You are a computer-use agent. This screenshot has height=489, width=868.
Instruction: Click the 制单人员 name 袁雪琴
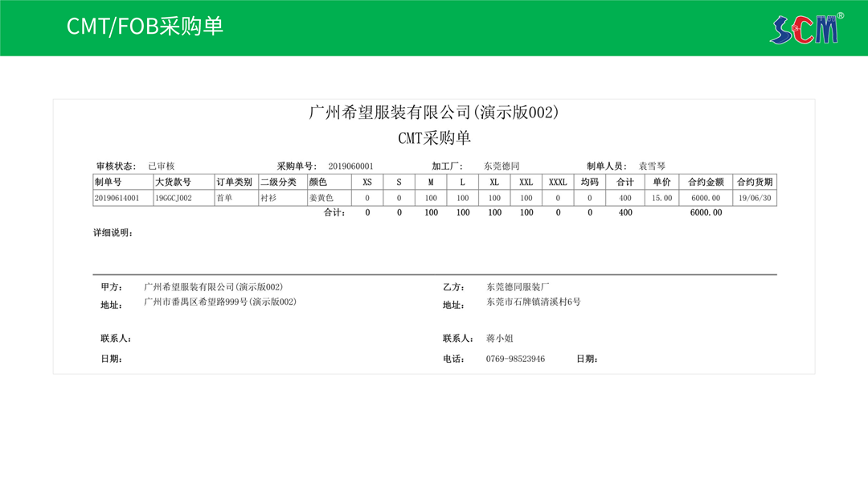pos(652,166)
